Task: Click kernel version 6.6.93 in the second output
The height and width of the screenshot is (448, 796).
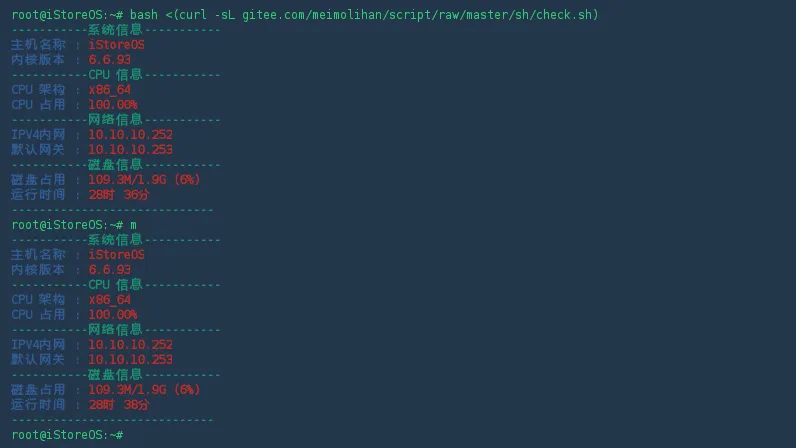Action: pos(109,270)
